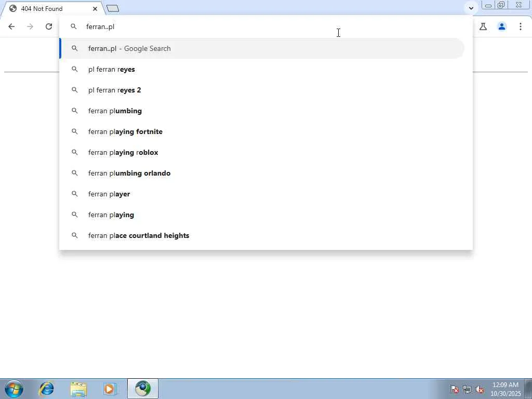The height and width of the screenshot is (399, 532).
Task: Open the tab search dropdown arrow
Action: [471, 8]
